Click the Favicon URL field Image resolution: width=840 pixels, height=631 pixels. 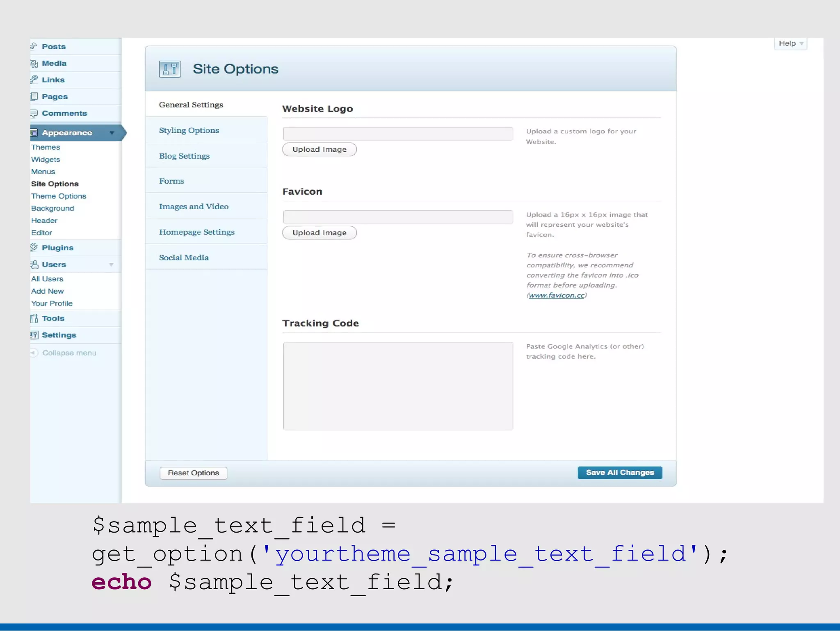pyautogui.click(x=398, y=217)
